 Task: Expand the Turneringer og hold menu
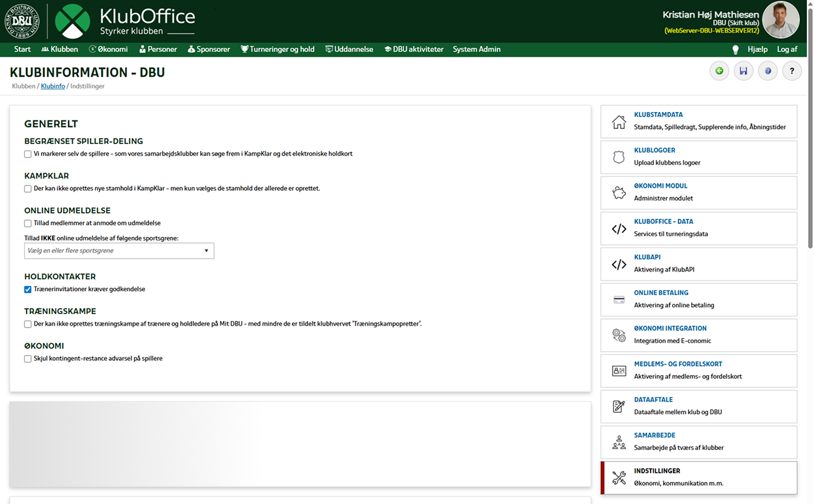277,49
